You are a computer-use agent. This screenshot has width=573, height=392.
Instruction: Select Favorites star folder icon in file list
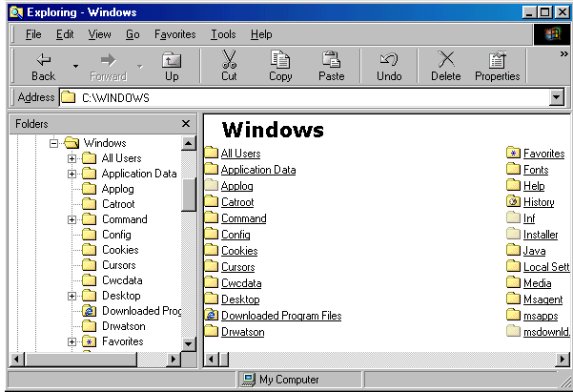click(513, 153)
